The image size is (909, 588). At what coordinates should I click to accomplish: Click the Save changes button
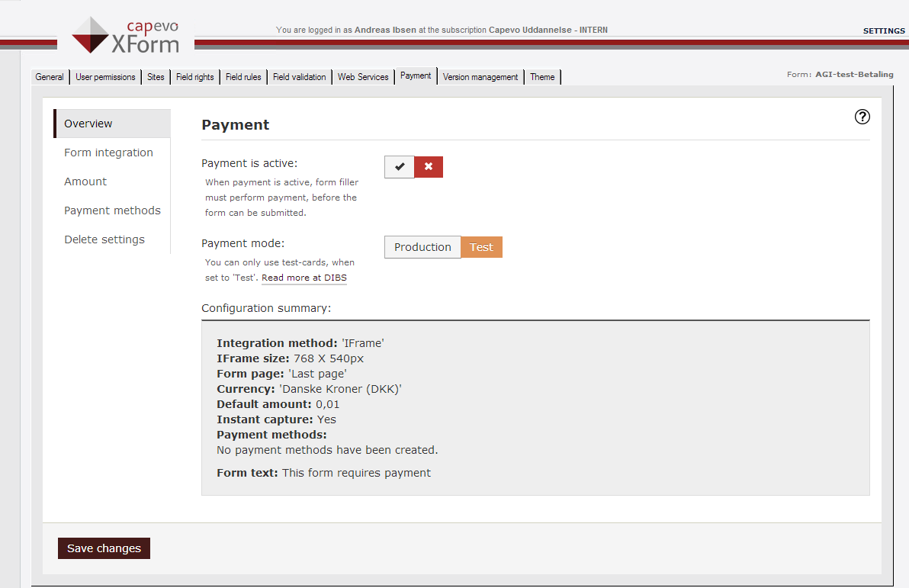pos(104,548)
